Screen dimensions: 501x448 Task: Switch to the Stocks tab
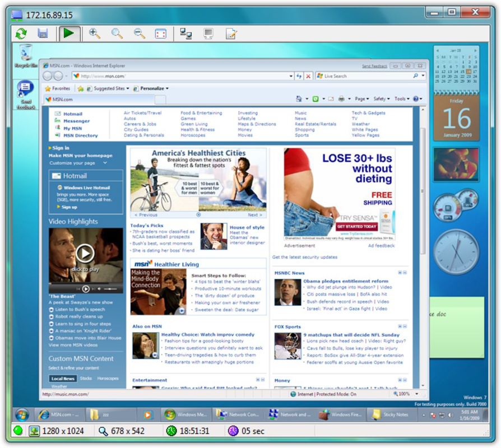click(x=86, y=379)
